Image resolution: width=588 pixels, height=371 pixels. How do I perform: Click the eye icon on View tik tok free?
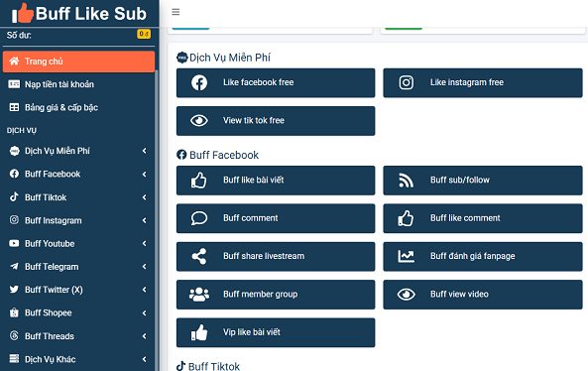tap(199, 121)
